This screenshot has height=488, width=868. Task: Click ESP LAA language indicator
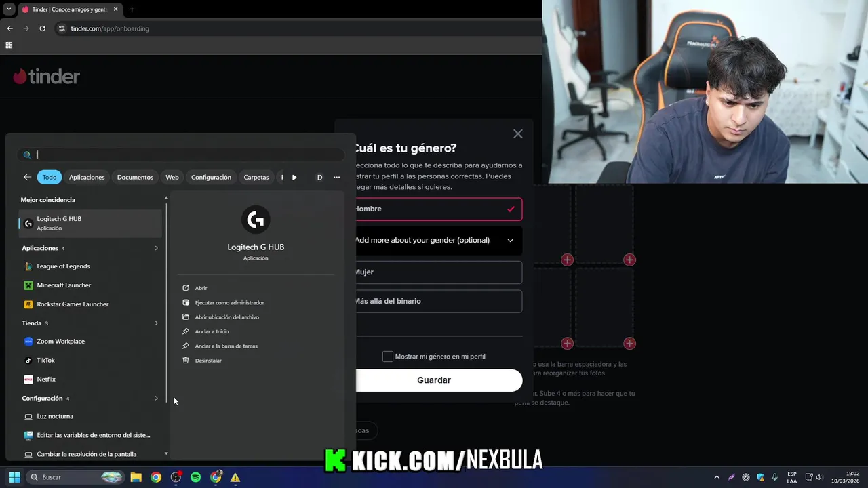point(792,477)
